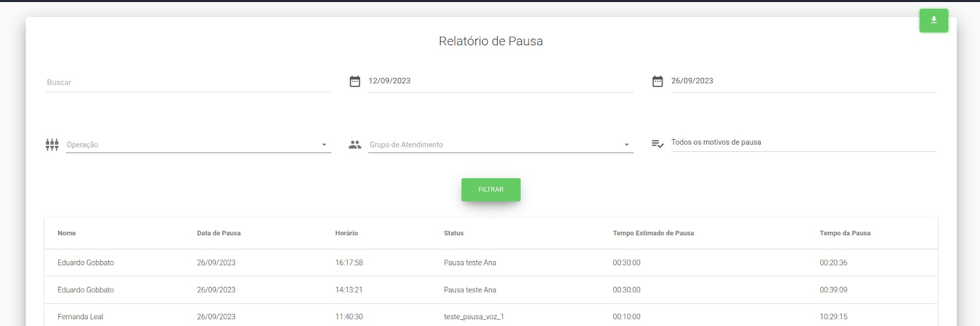This screenshot has height=326, width=980.
Task: Click the FILTRAR button
Action: point(491,189)
